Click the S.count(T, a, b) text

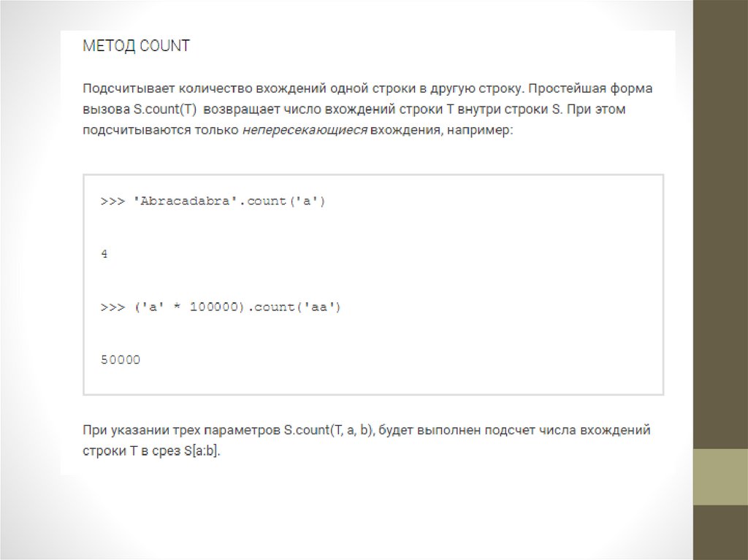pos(330,430)
